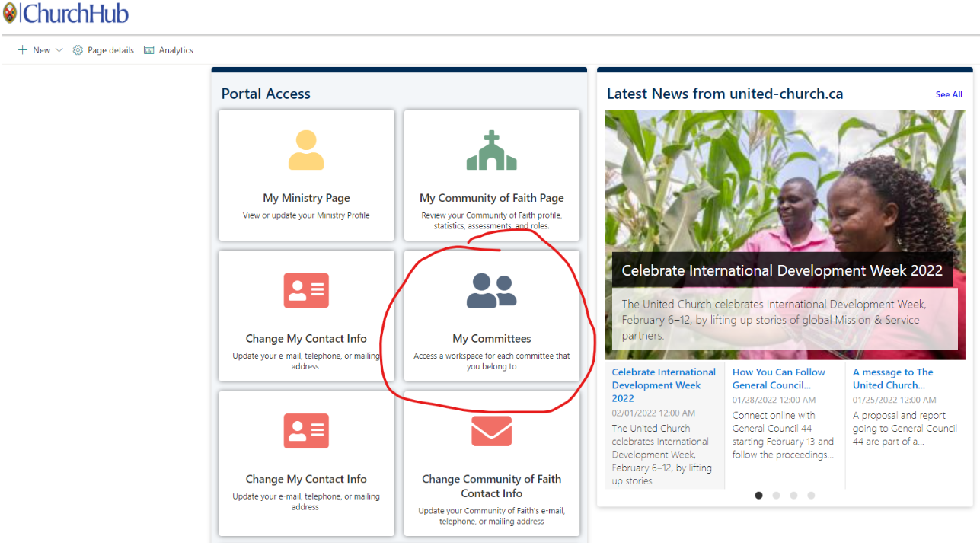This screenshot has width=980, height=549.
Task: Click the green church building icon
Action: (492, 150)
